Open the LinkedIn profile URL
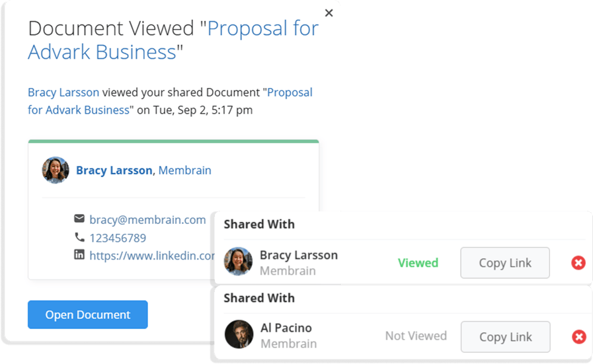This screenshot has height=364, width=593. tap(152, 256)
